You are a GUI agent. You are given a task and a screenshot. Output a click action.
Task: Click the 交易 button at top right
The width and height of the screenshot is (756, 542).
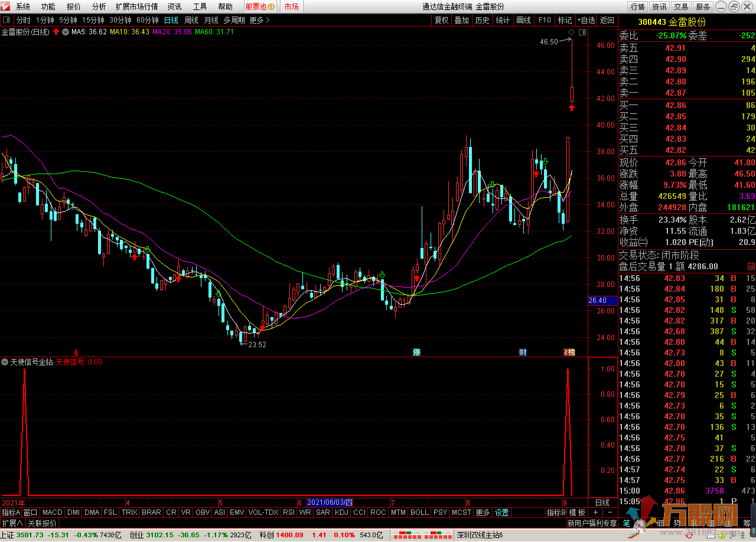point(681,6)
